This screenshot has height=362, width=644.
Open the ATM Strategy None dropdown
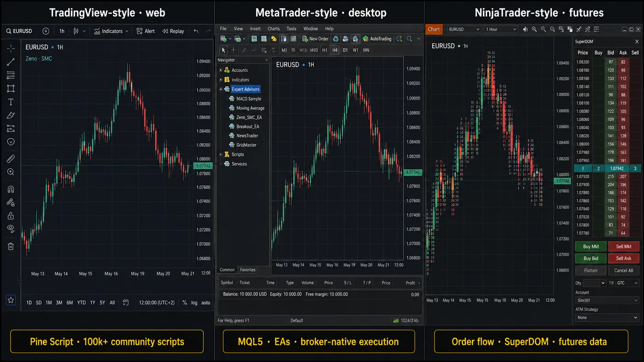(607, 317)
